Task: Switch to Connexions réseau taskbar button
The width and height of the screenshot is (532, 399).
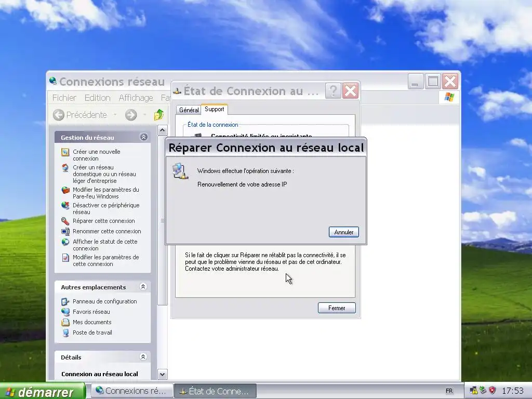Action: tap(131, 391)
